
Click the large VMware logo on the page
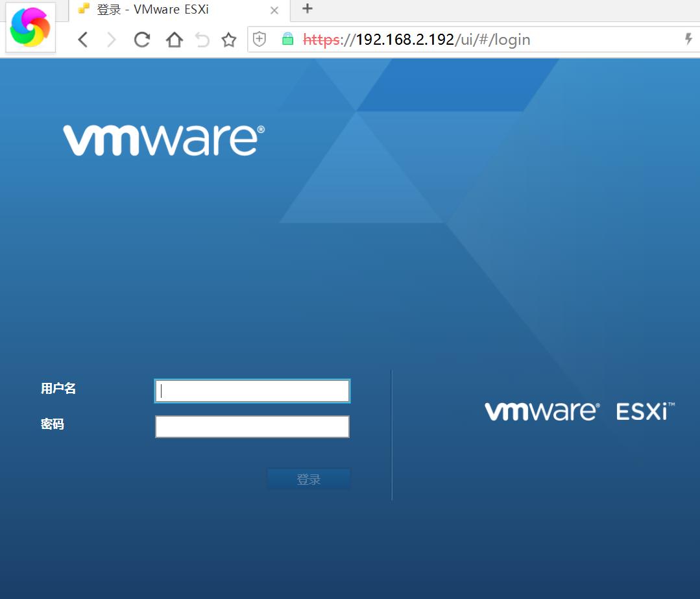(161, 140)
